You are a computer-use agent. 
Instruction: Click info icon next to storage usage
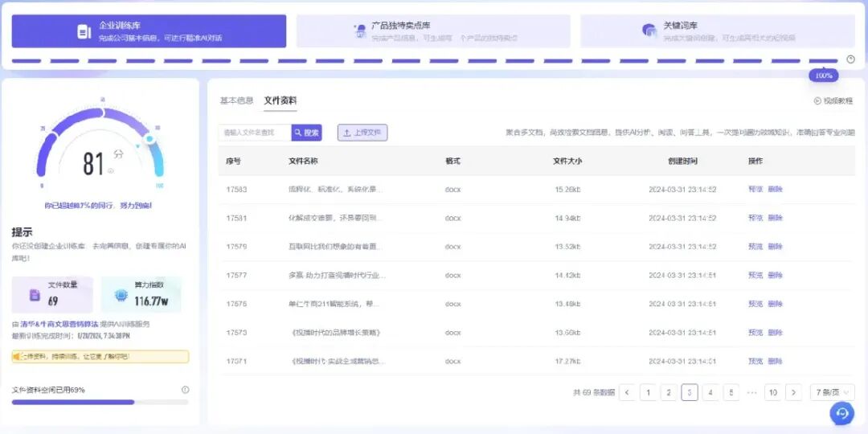tap(186, 390)
